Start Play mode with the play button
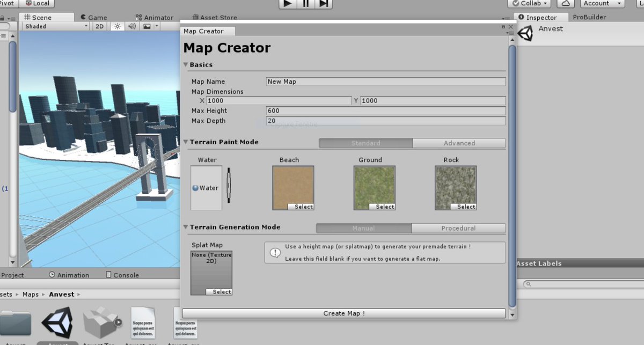This screenshot has width=644, height=345. tap(288, 3)
